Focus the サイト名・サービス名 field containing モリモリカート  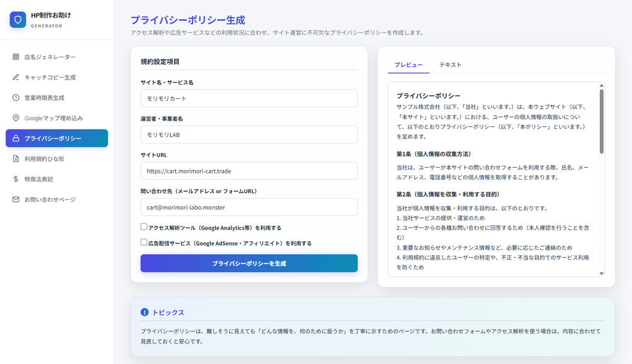[249, 98]
